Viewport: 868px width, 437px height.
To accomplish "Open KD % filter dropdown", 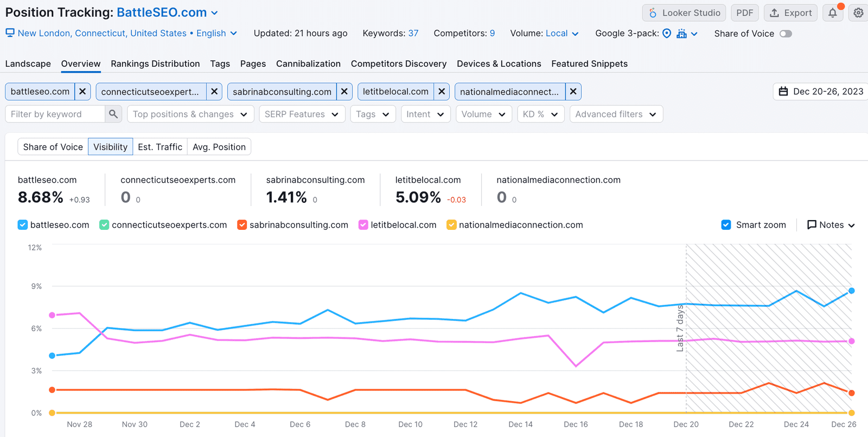I will pos(541,114).
